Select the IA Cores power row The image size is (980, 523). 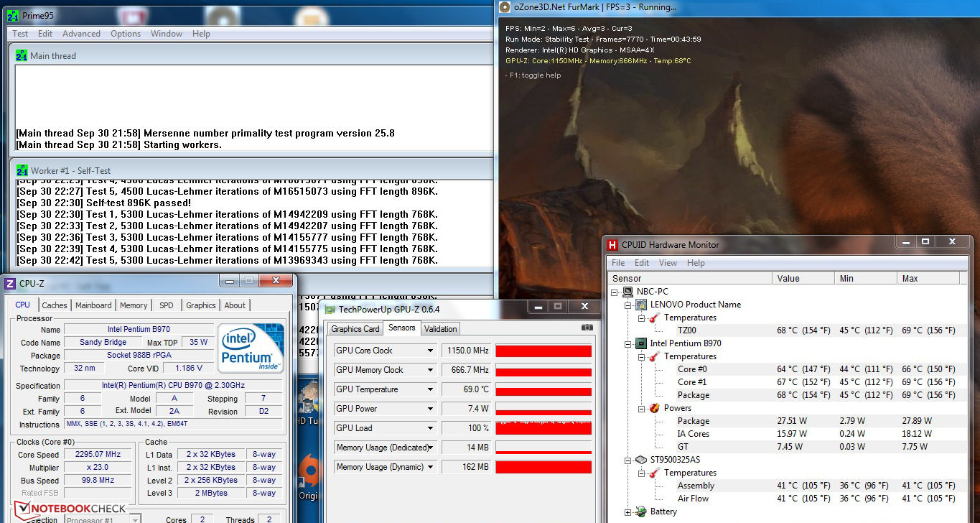(786, 434)
